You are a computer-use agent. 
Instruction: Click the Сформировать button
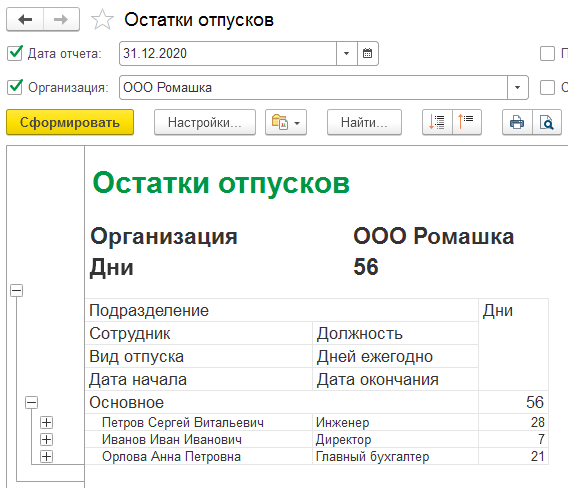(x=70, y=122)
